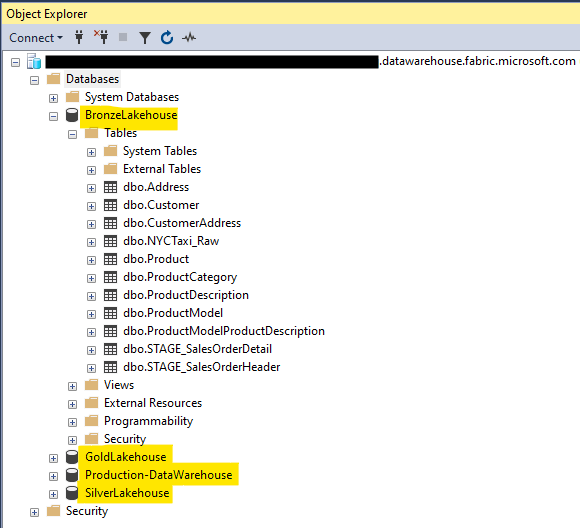Select the server icon next to the redacted name
The width and height of the screenshot is (580, 528).
point(34,61)
